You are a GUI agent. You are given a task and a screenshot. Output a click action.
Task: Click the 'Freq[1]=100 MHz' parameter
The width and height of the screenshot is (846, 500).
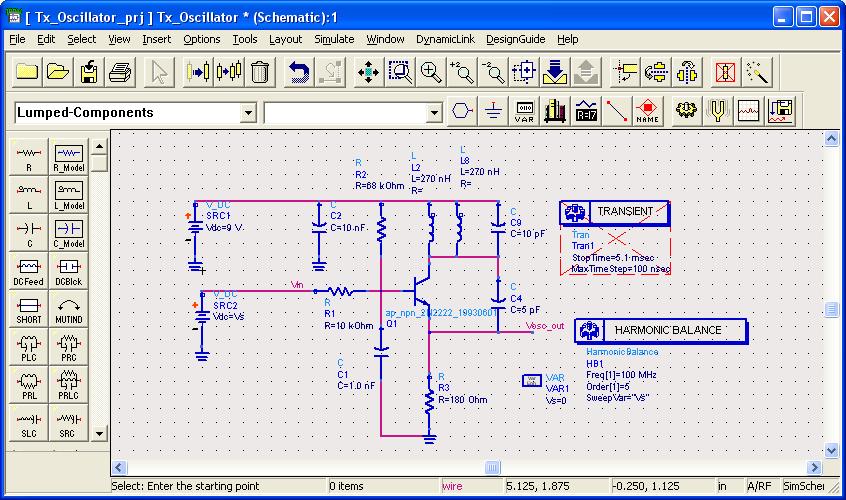(621, 375)
